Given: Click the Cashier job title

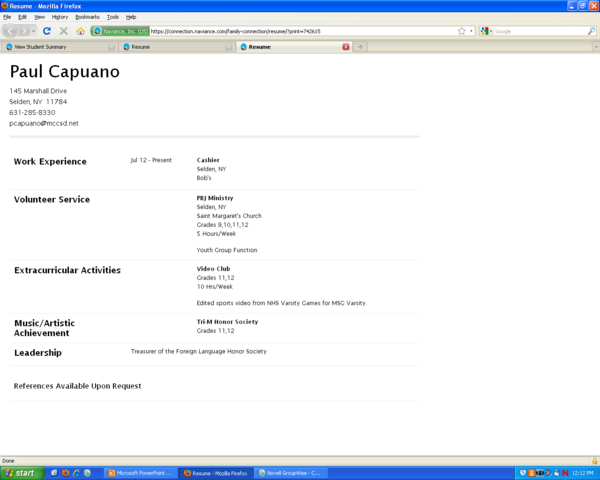Looking at the screenshot, I should 208,160.
